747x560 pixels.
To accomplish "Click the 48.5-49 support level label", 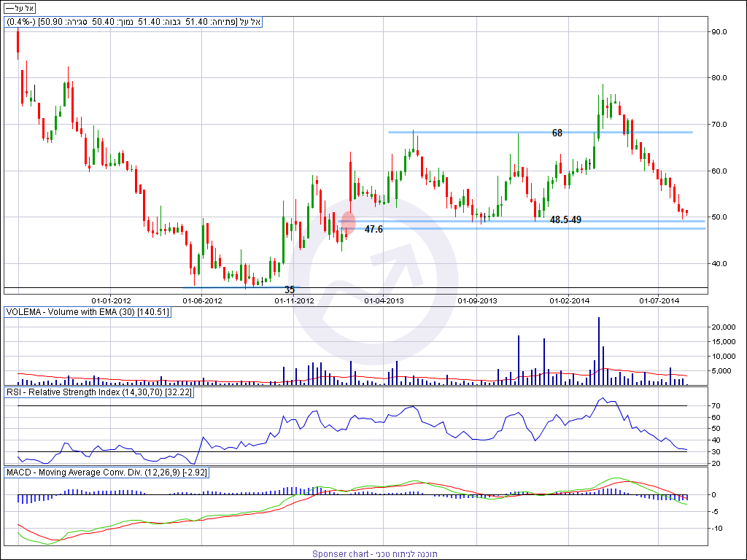I will (565, 219).
